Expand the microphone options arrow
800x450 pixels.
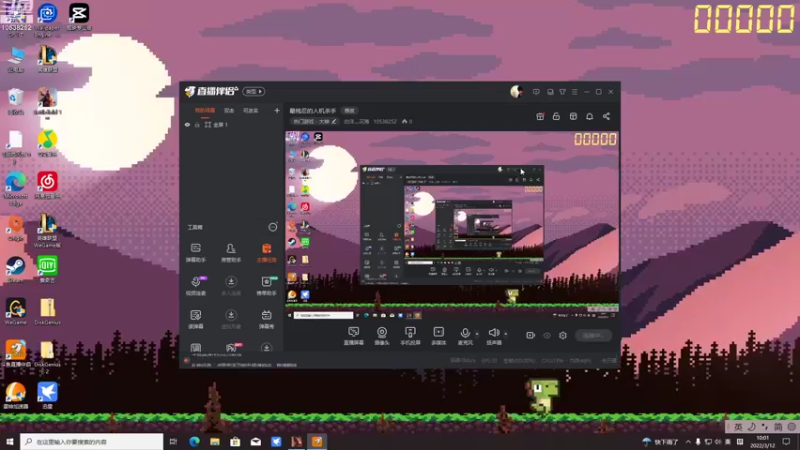[x=477, y=334]
